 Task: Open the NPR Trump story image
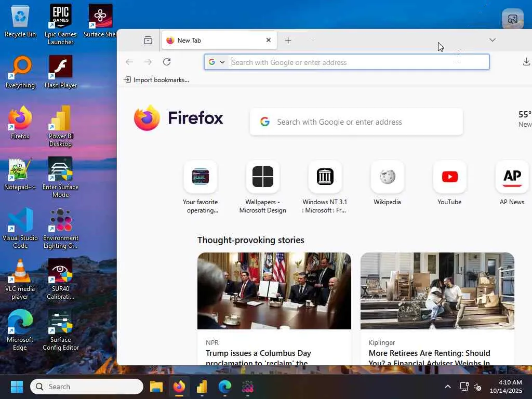pyautogui.click(x=274, y=291)
